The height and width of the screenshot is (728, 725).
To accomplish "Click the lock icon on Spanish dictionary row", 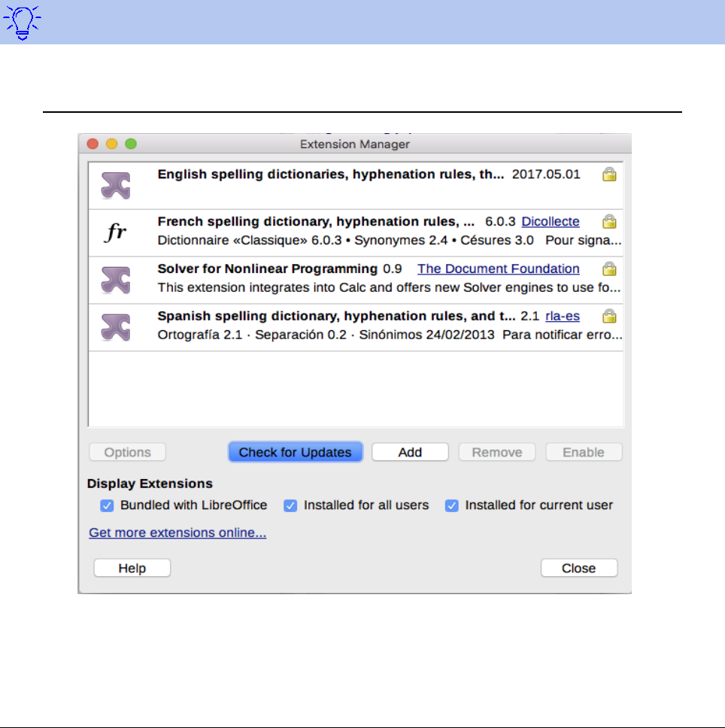I will [609, 316].
